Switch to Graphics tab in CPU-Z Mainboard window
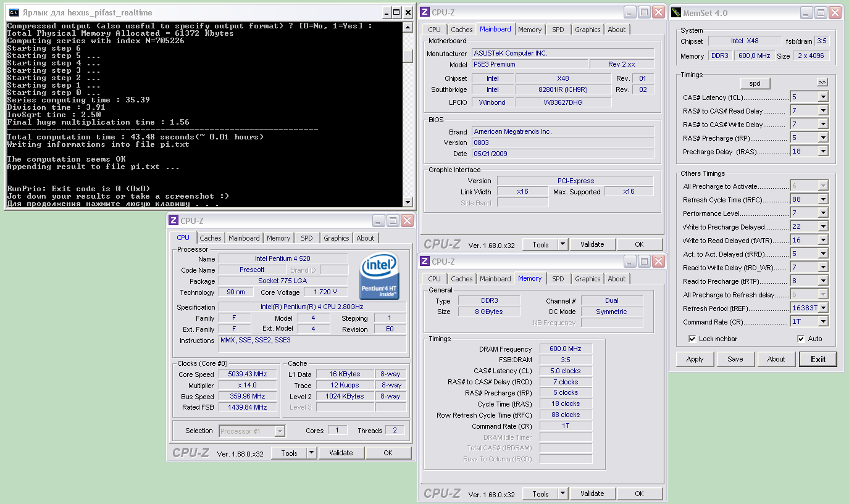This screenshot has width=849, height=504. coord(588,30)
